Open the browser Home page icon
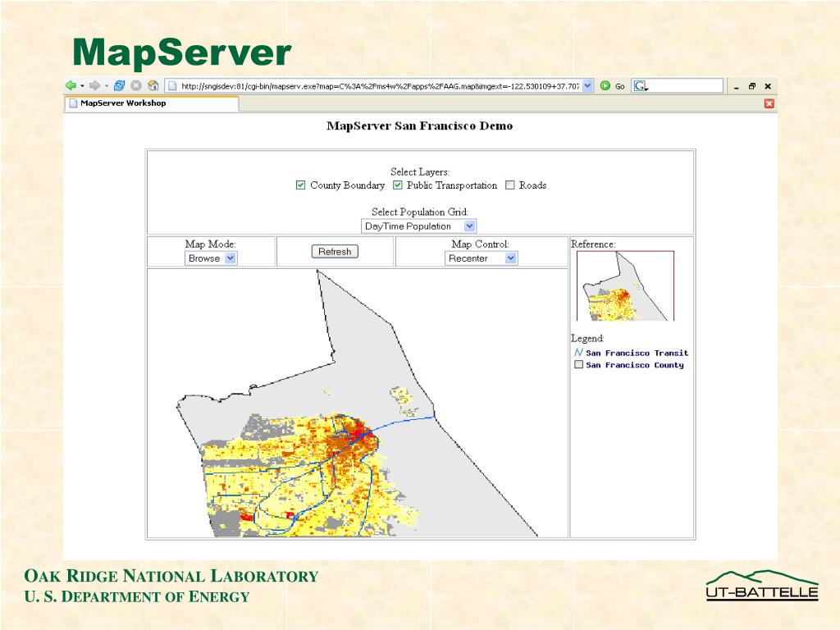This screenshot has width=840, height=630. [153, 85]
